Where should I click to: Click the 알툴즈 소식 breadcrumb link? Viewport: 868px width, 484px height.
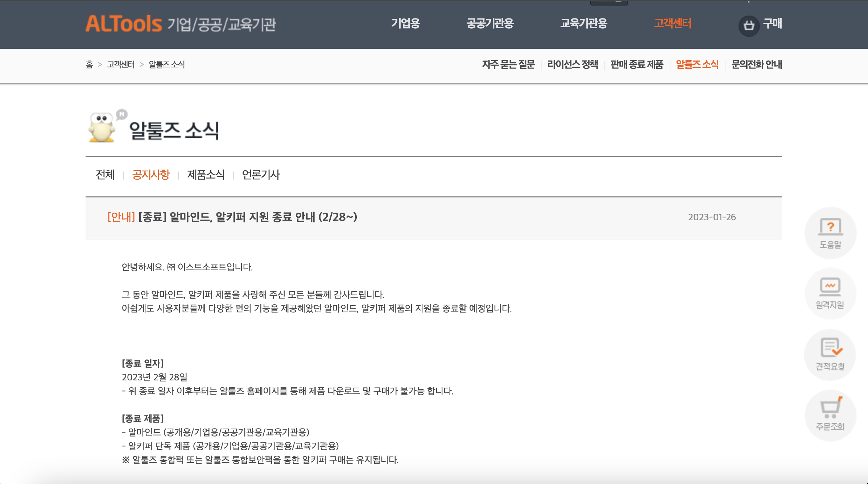167,64
